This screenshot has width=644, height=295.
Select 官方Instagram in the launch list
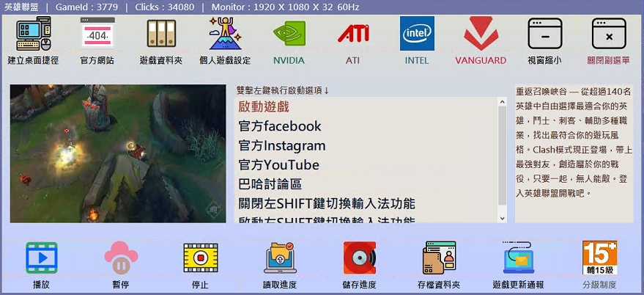click(x=366, y=145)
